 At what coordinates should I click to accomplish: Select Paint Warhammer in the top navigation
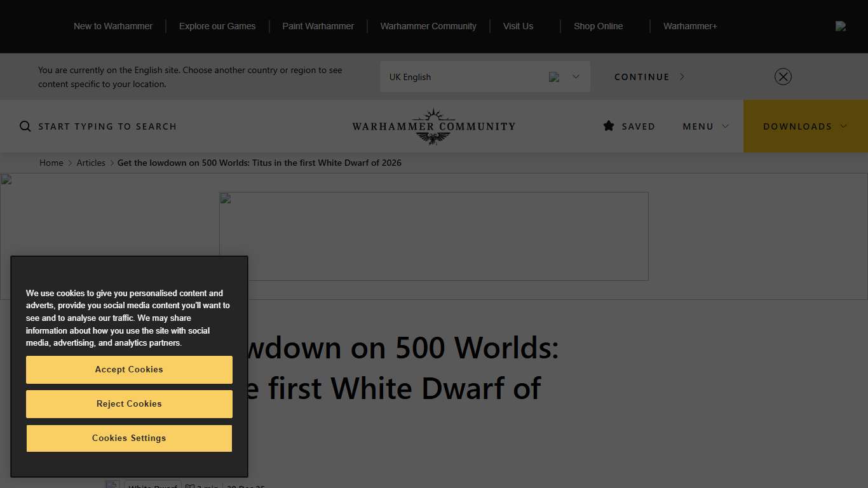pyautogui.click(x=318, y=26)
